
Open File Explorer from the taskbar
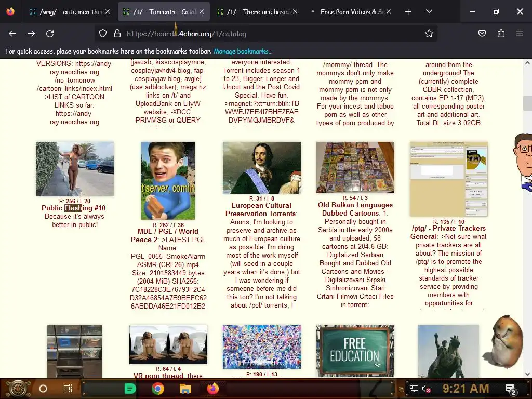[x=185, y=389]
